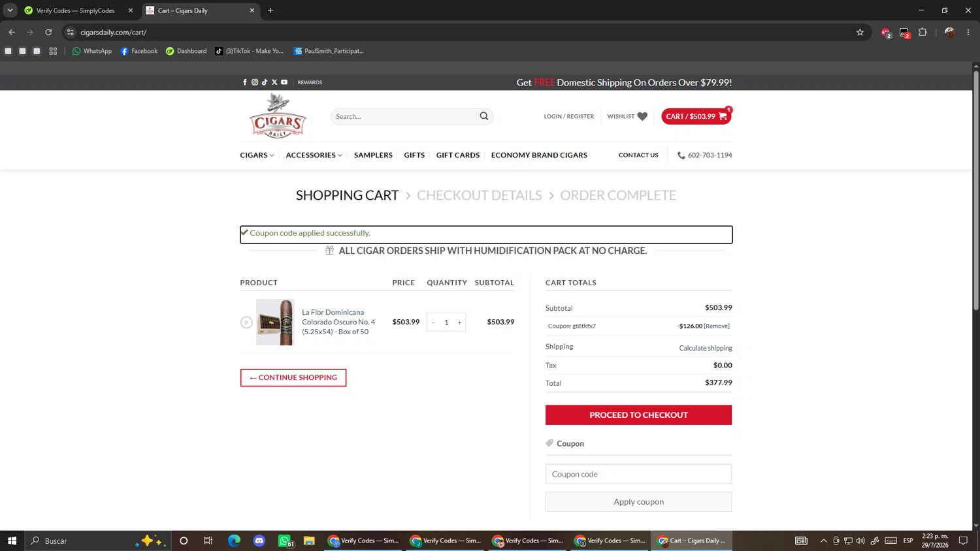Go to Checkout Details step
Screen dimensions: 980x551
pyautogui.click(x=480, y=195)
